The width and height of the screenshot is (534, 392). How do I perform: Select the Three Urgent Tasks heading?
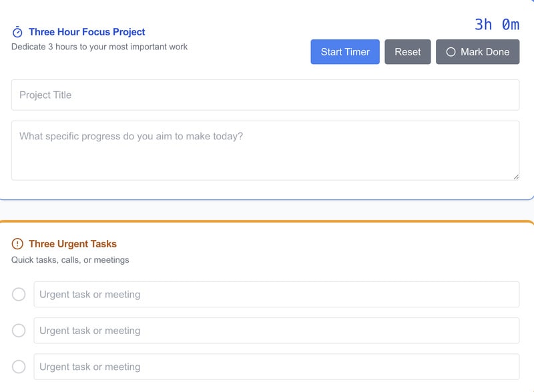(73, 244)
